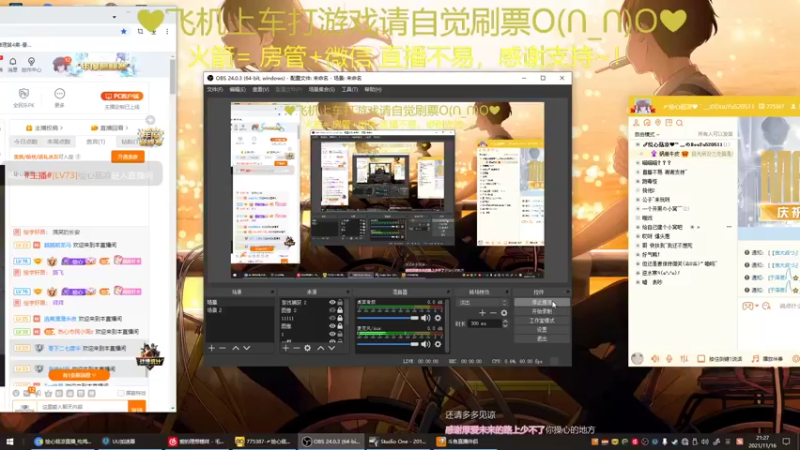Click orange 开通贵族 button in browser page
Image resolution: width=800 pixels, height=450 pixels.
click(128, 157)
